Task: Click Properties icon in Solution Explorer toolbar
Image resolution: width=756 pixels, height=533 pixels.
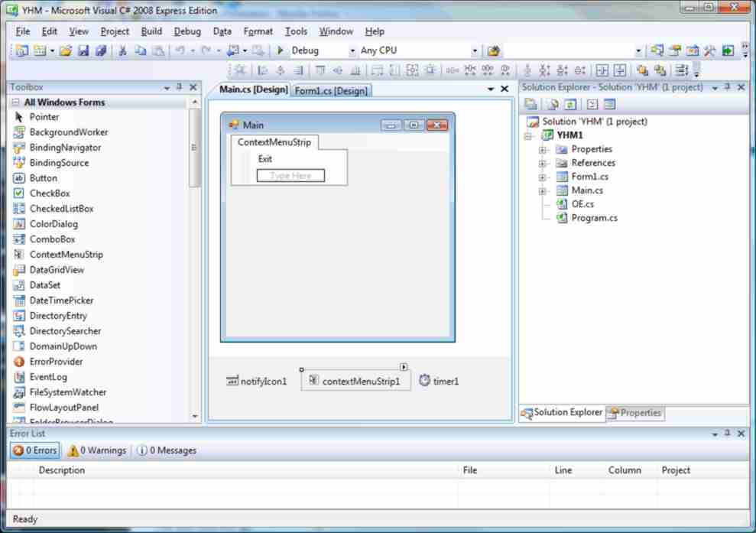Action: click(x=530, y=104)
